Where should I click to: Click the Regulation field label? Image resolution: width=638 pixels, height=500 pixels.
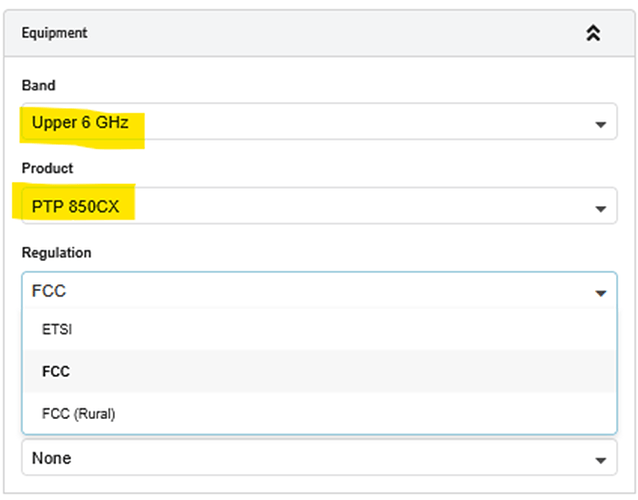[x=56, y=253]
